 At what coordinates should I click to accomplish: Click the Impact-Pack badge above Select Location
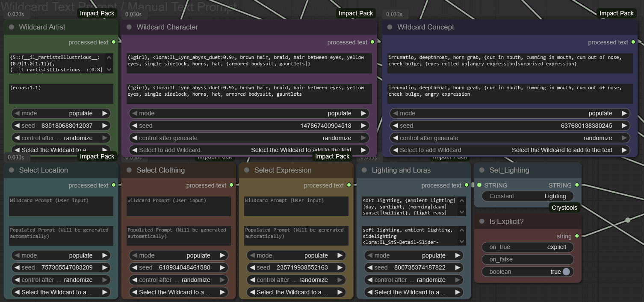(x=97, y=156)
